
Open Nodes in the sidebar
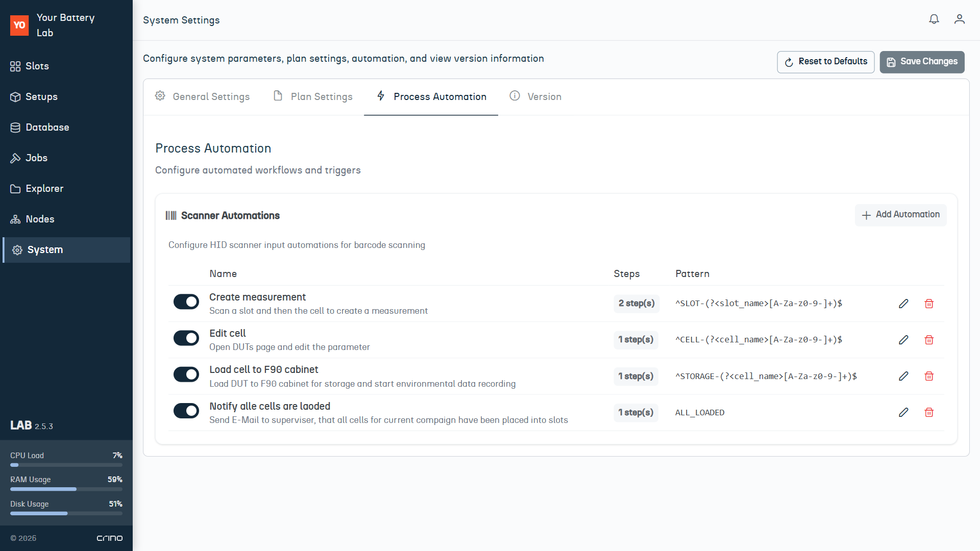coord(40,219)
